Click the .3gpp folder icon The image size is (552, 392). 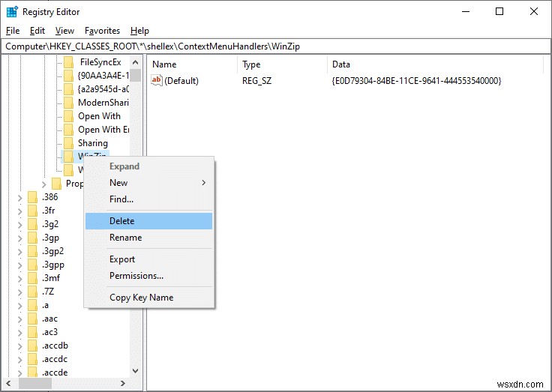point(32,265)
